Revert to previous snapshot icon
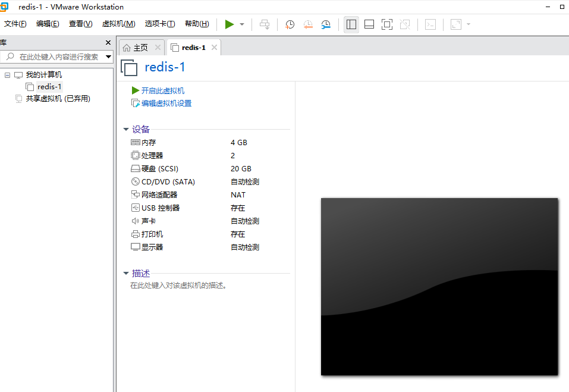This screenshot has width=569, height=392. pyautogui.click(x=308, y=24)
